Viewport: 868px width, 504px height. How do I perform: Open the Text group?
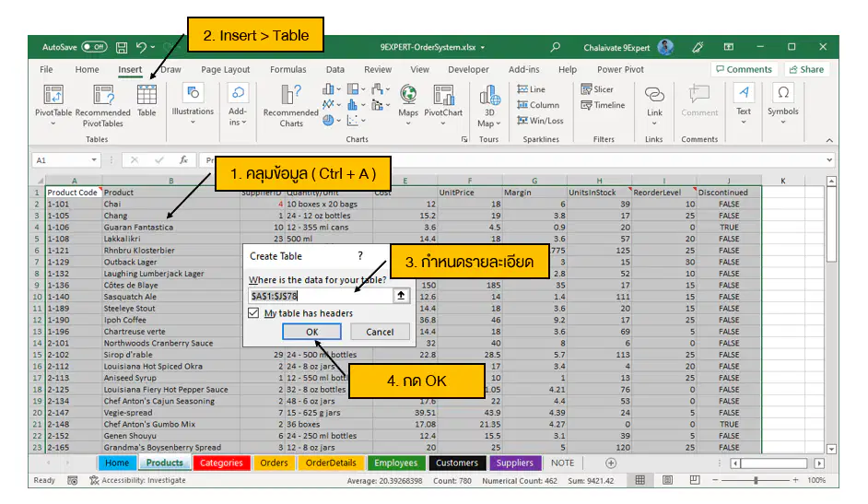744,104
